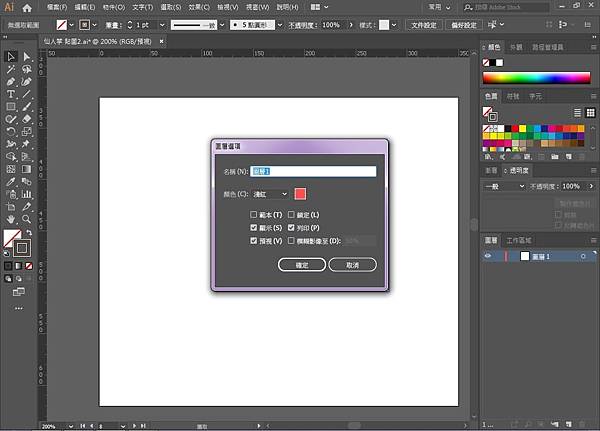Select the Paintbrush tool
The width and height of the screenshot is (600, 431).
pyautogui.click(x=26, y=107)
